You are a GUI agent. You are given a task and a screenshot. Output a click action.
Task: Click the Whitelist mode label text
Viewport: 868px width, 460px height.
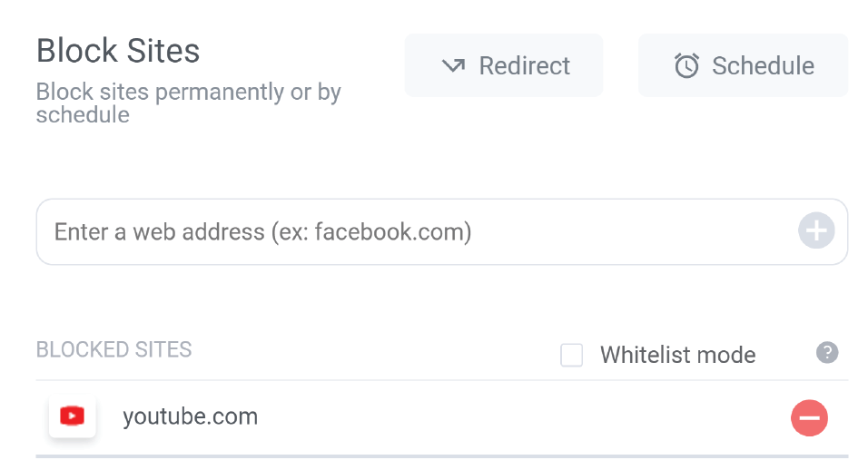pyautogui.click(x=677, y=355)
